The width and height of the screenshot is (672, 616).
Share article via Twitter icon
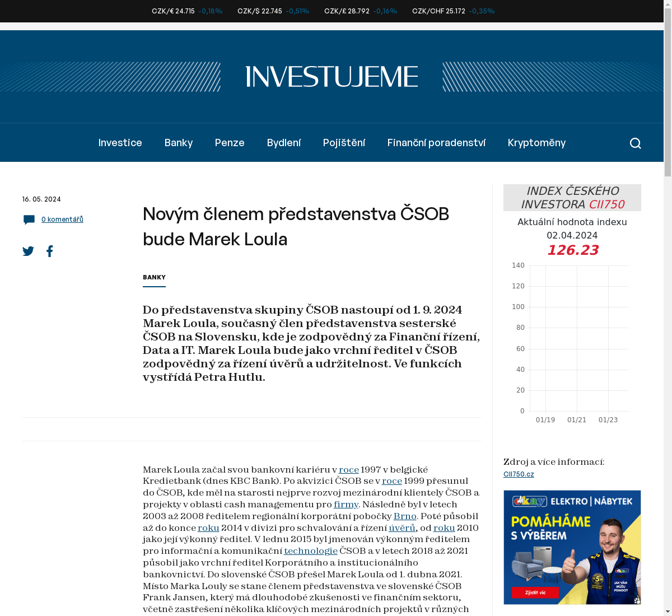click(28, 251)
